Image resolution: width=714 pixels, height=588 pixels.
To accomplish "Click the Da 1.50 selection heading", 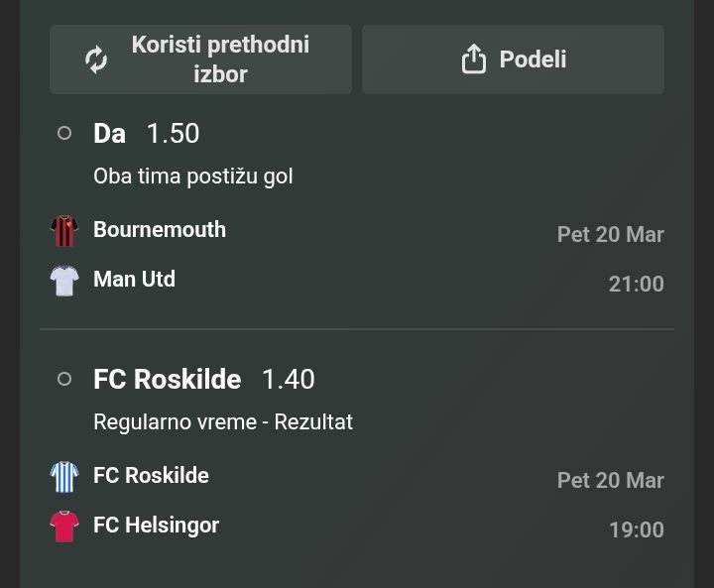I will [x=147, y=133].
